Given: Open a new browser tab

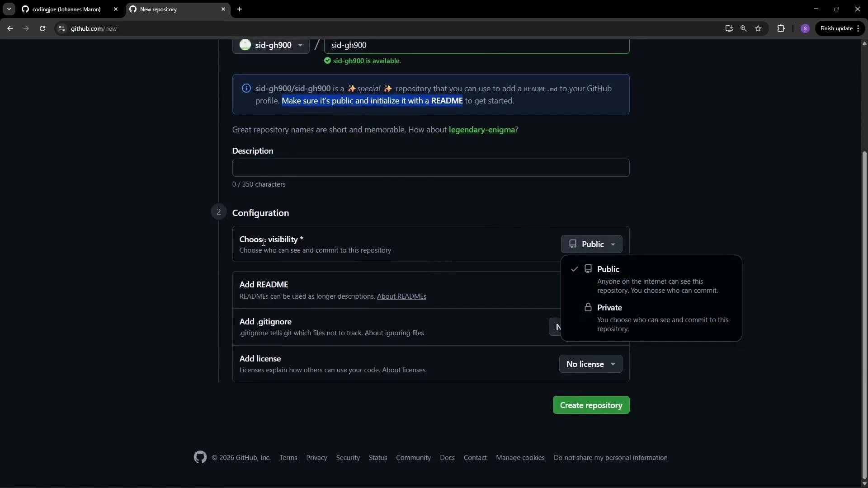Looking at the screenshot, I should coord(240,9).
